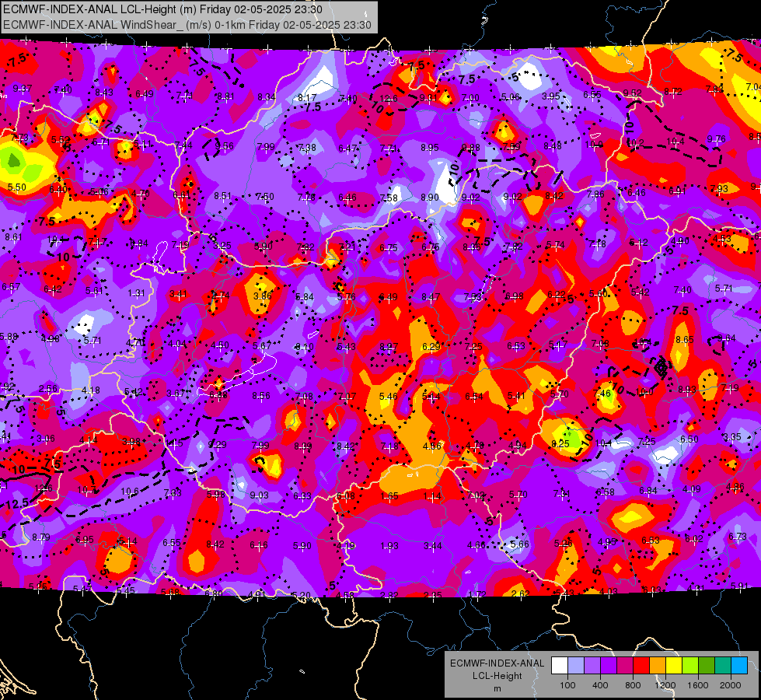Click the wind shear value '3.44'
The height and width of the screenshot is (700, 761).
(x=432, y=546)
